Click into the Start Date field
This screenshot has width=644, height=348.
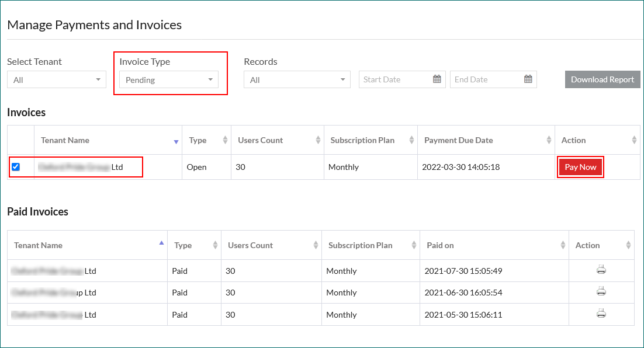(396, 79)
